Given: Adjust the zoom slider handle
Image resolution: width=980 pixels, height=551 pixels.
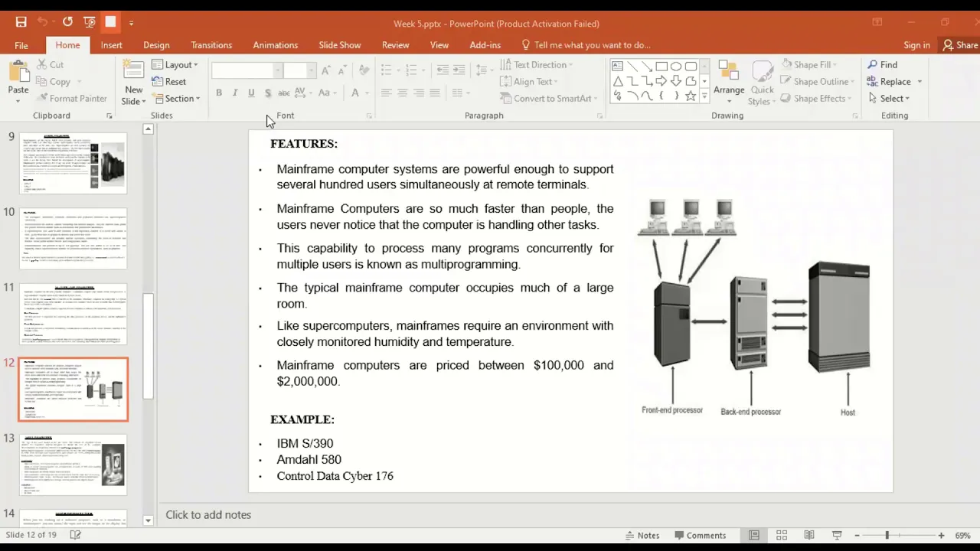Looking at the screenshot, I should [x=887, y=536].
